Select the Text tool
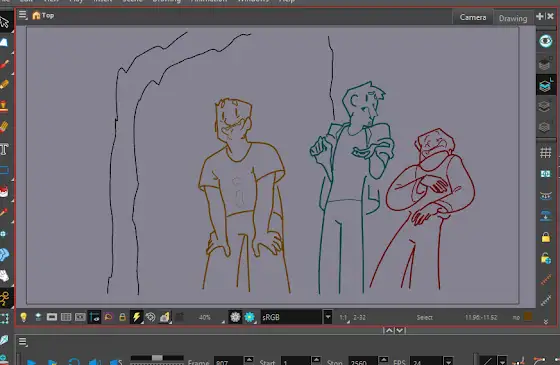Screen dimensions: 560x365 coord(4,149)
